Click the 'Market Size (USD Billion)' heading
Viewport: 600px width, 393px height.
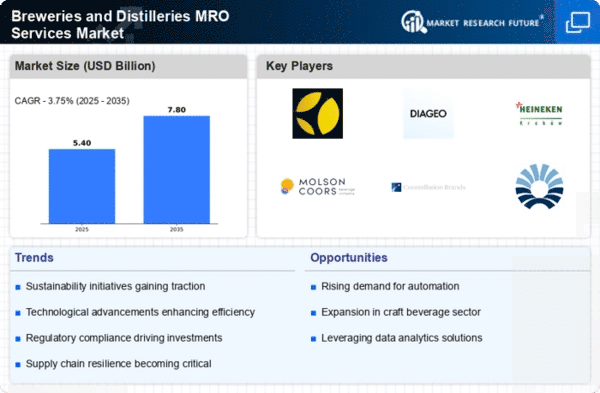(x=85, y=66)
